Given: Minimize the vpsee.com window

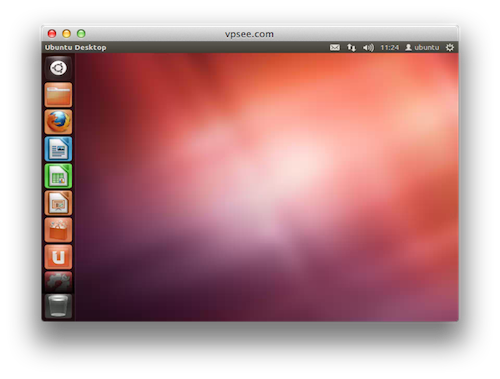Looking at the screenshot, I should [67, 34].
